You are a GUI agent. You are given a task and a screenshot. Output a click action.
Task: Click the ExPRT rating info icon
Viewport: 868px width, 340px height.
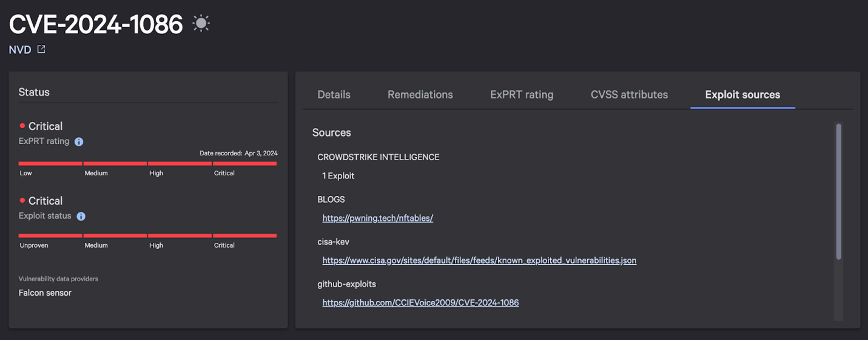tap(79, 141)
